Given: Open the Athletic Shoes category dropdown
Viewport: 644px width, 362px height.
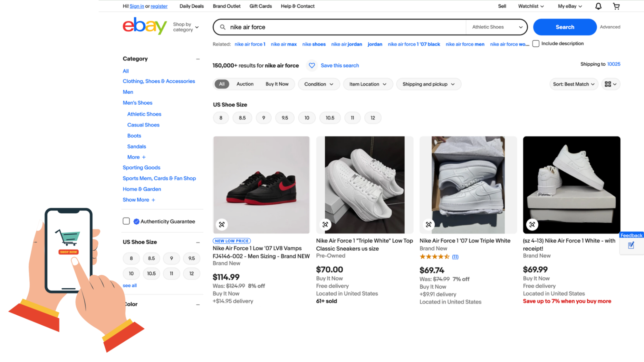Looking at the screenshot, I should click(497, 27).
